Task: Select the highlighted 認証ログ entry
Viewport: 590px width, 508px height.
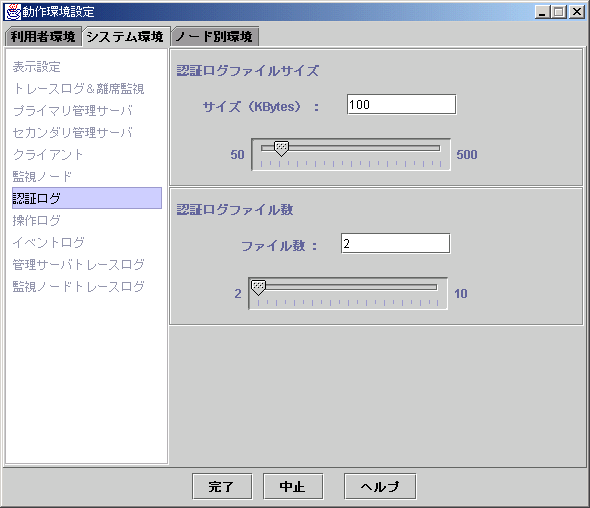Action: [87, 198]
